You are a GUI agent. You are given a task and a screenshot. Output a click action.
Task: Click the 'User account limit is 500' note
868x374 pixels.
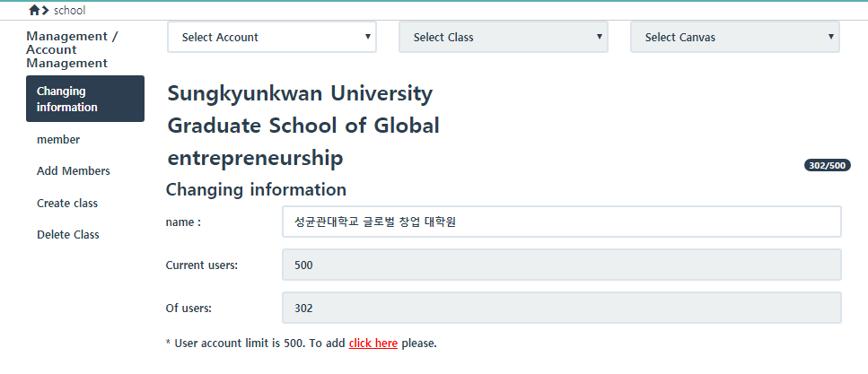click(x=301, y=343)
